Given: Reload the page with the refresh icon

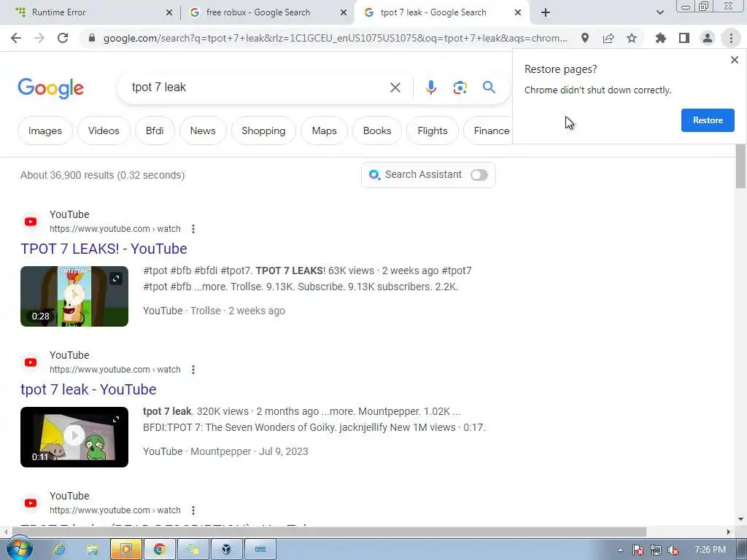Looking at the screenshot, I should pyautogui.click(x=63, y=38).
